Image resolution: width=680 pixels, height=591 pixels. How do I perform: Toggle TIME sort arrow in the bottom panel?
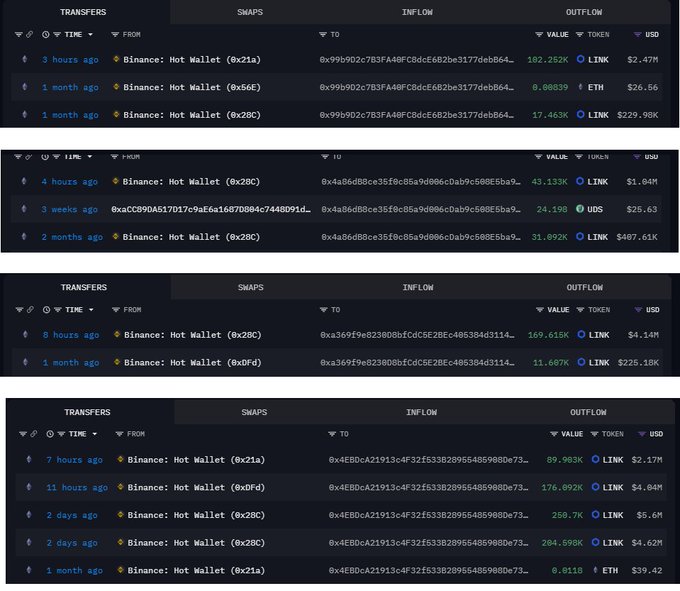pyautogui.click(x=95, y=434)
